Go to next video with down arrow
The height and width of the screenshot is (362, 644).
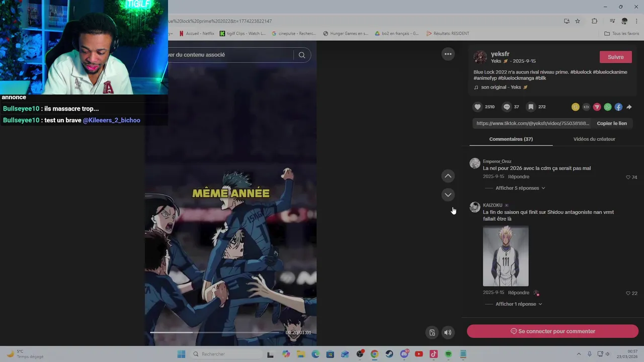[448, 195]
